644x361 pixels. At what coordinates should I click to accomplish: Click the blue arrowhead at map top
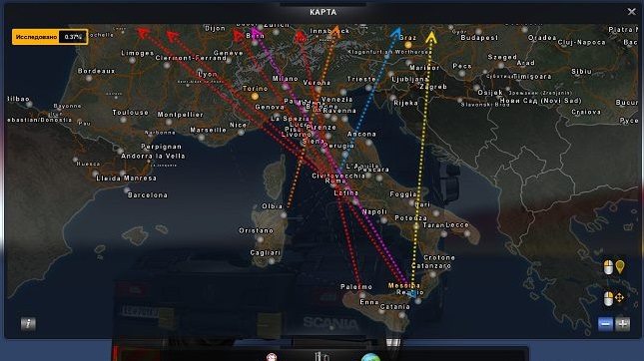(396, 33)
